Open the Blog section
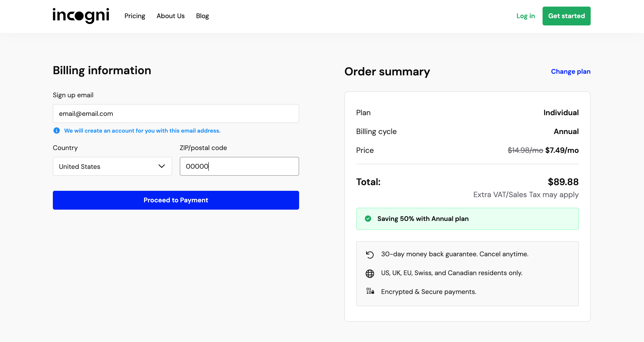The image size is (644, 342). (x=202, y=16)
